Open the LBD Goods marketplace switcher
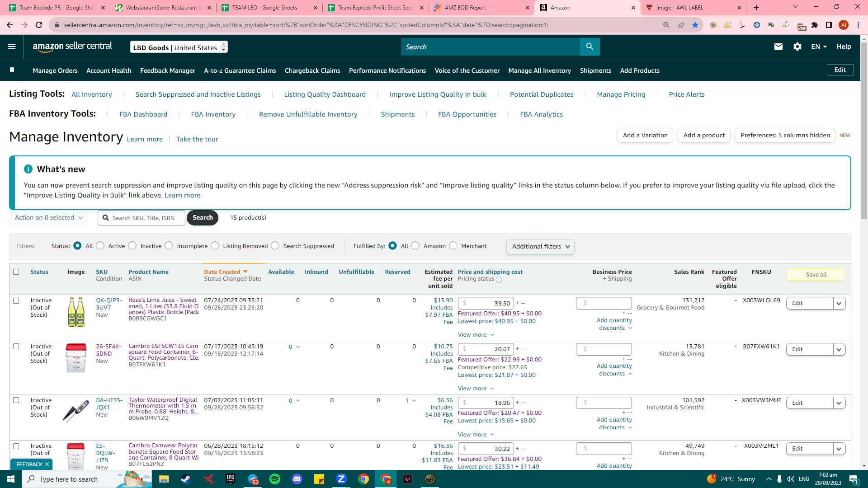This screenshot has width=868, height=488. 179,47
